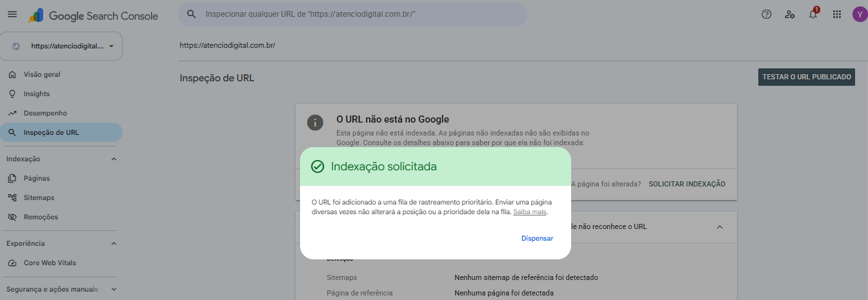The width and height of the screenshot is (868, 300).
Task: Collapse the URL details panel chevron
Action: [x=720, y=227]
